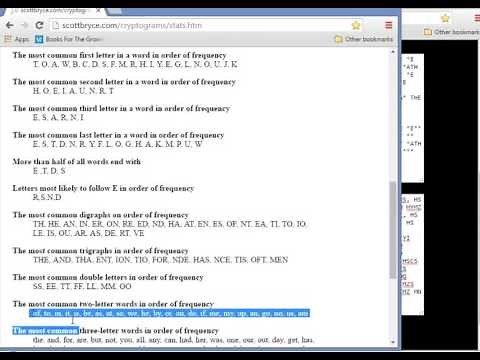Viewport: 480px width, 360px height.
Task: Click trigraph list starting 'THE, AND, THA'
Action: click(160, 260)
